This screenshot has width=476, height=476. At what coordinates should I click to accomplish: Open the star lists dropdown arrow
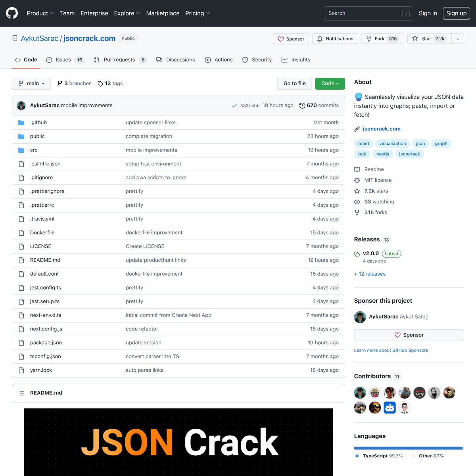tap(458, 39)
